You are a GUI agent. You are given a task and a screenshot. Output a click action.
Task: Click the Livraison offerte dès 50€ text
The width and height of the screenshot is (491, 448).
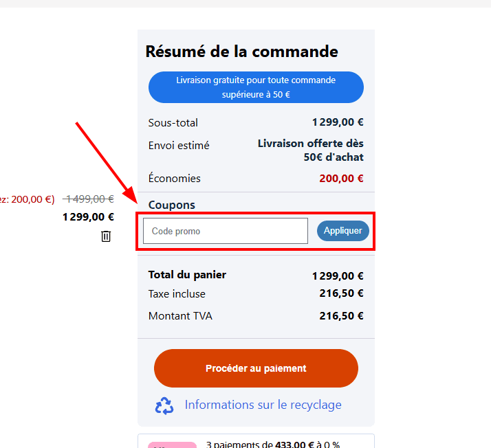(310, 150)
